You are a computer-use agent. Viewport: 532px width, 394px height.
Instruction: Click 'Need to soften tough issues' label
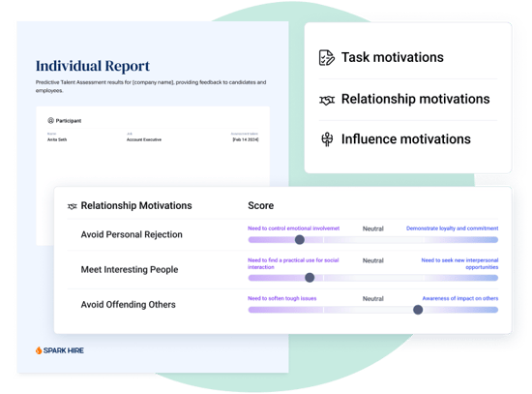tap(281, 298)
